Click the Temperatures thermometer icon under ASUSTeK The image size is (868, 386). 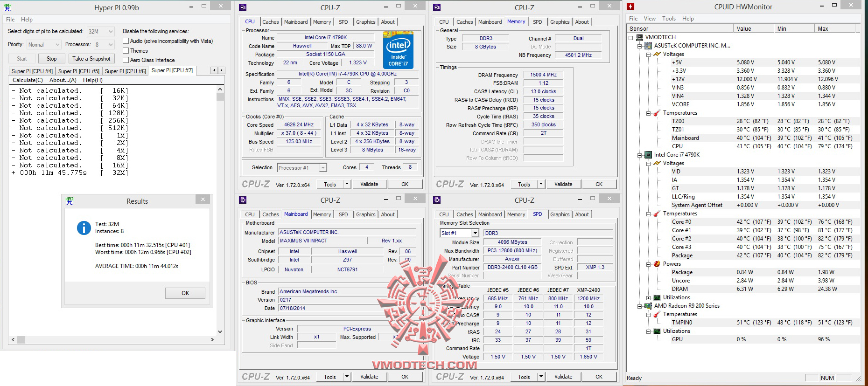[657, 113]
